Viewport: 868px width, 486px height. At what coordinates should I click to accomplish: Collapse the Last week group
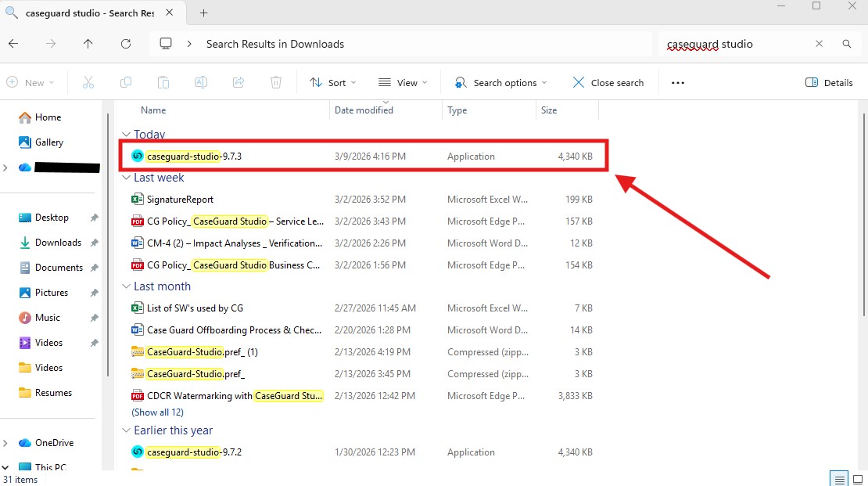click(126, 178)
